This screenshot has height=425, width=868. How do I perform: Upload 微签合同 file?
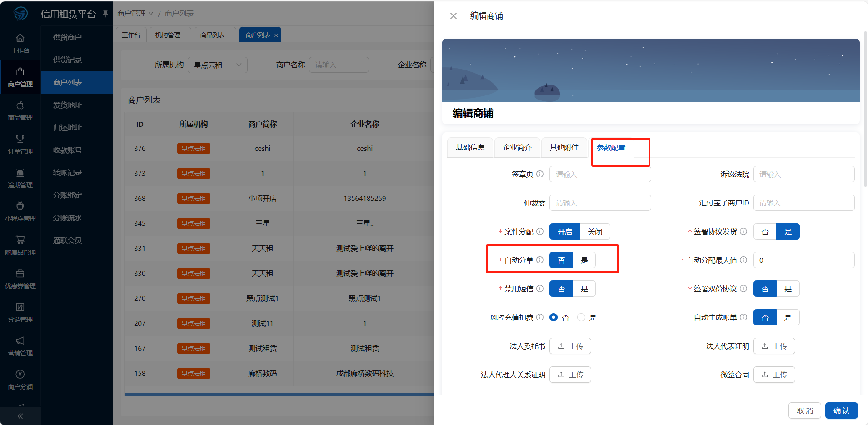774,375
